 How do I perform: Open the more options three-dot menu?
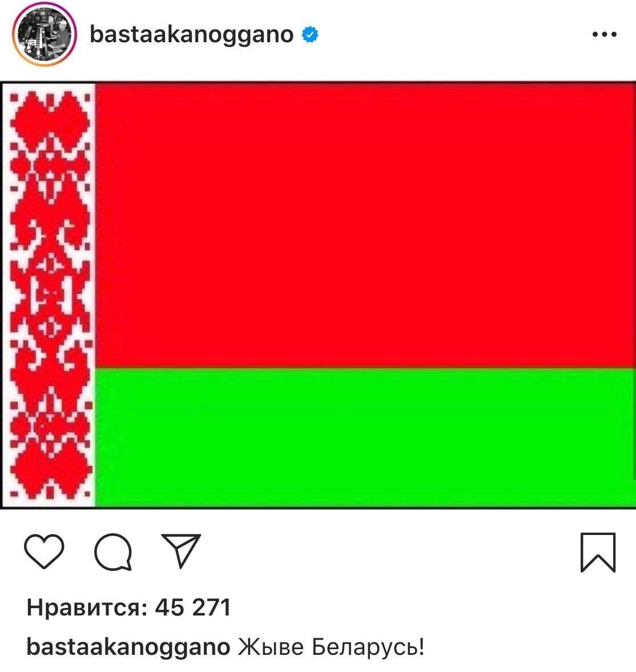tap(604, 34)
